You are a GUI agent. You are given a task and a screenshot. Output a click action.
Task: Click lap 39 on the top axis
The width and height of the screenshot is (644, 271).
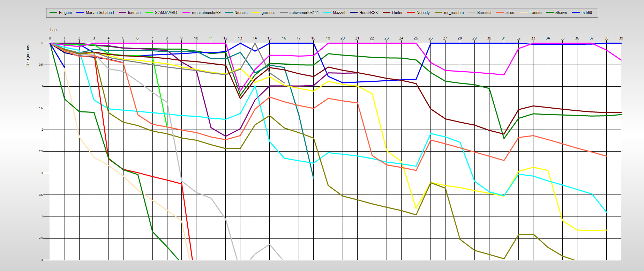(x=621, y=38)
